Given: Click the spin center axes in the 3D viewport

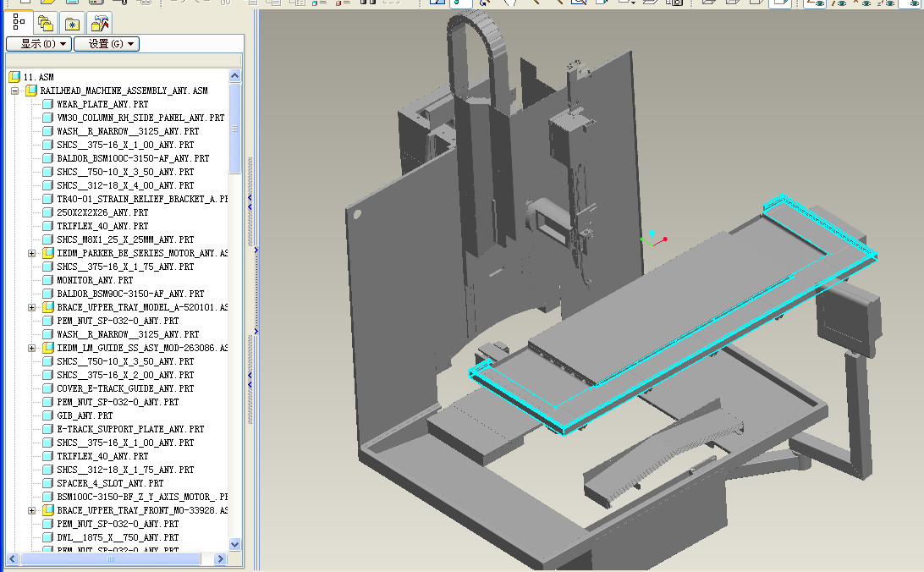Looking at the screenshot, I should coord(653,239).
